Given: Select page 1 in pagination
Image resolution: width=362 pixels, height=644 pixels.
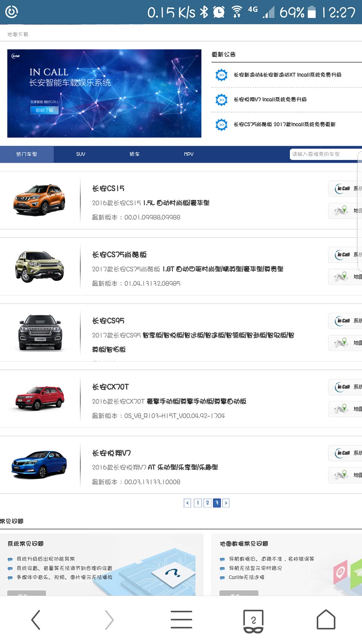Looking at the screenshot, I should point(198,503).
